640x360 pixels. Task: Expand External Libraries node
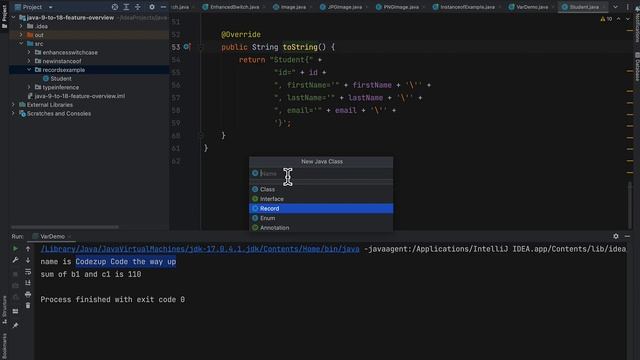(13, 105)
